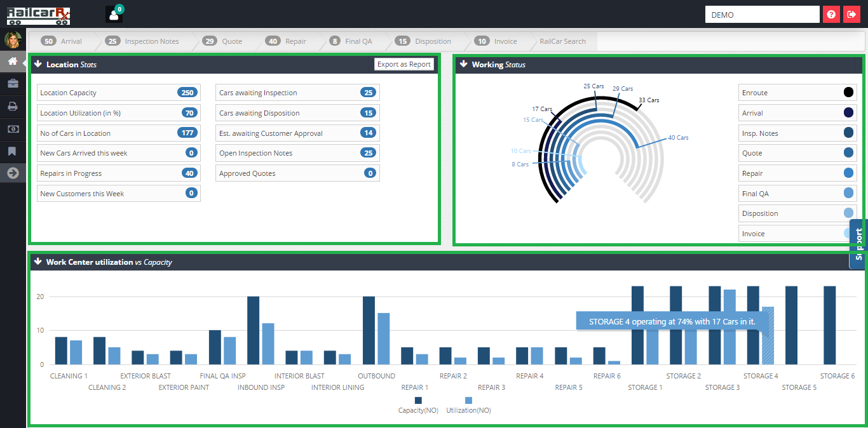Open the printer icon in sidebar
Image resolution: width=868 pixels, height=428 pixels.
pos(13,106)
